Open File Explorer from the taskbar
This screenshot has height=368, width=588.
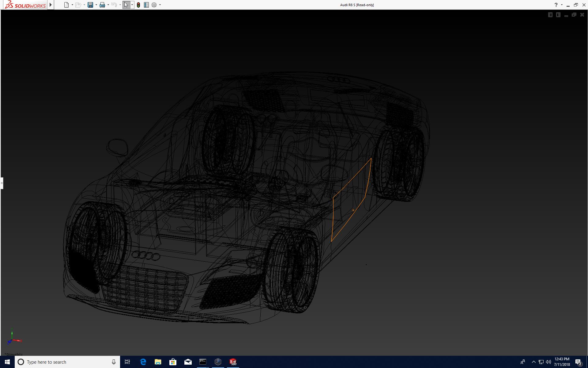coord(158,362)
